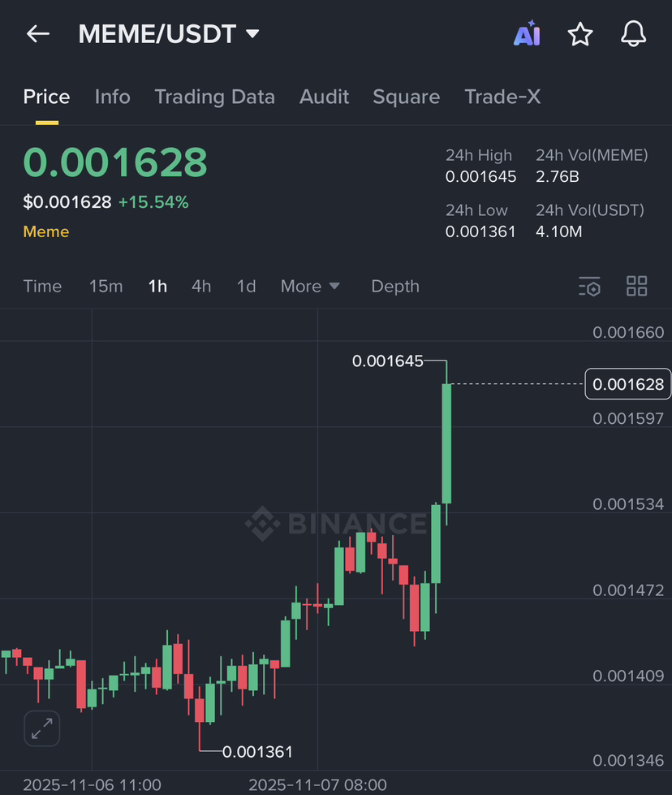672x795 pixels.
Task: Open the chart grid layout icon
Action: pyautogui.click(x=637, y=286)
